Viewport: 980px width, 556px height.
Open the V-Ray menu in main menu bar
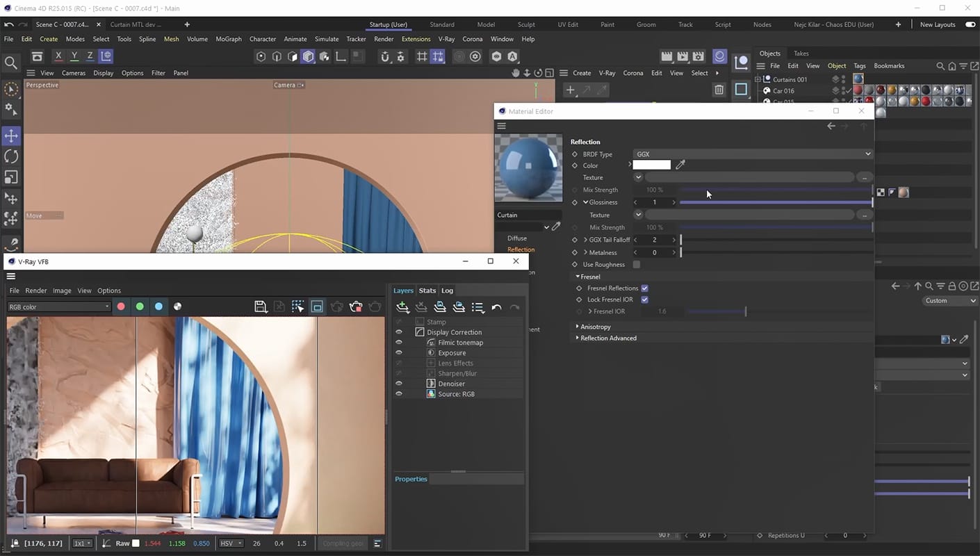tap(446, 39)
